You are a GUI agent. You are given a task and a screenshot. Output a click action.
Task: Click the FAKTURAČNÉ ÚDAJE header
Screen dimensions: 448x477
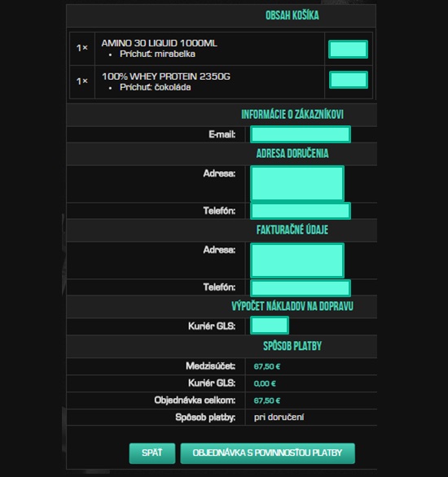click(x=292, y=230)
